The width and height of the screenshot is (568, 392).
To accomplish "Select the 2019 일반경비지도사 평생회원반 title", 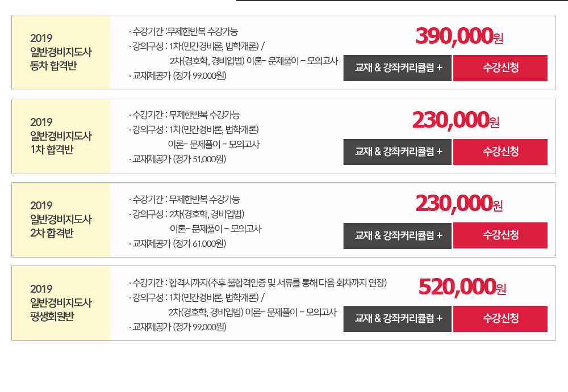I will click(61, 302).
